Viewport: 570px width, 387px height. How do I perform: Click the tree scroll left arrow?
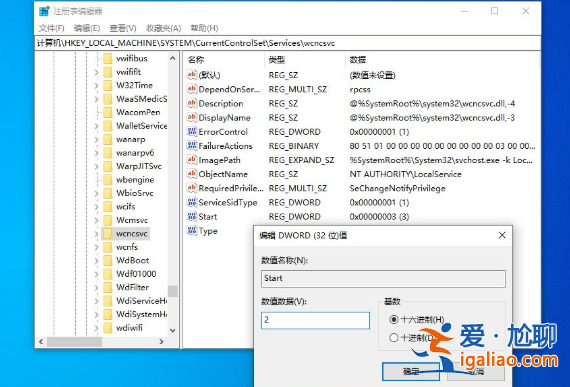tap(41, 342)
